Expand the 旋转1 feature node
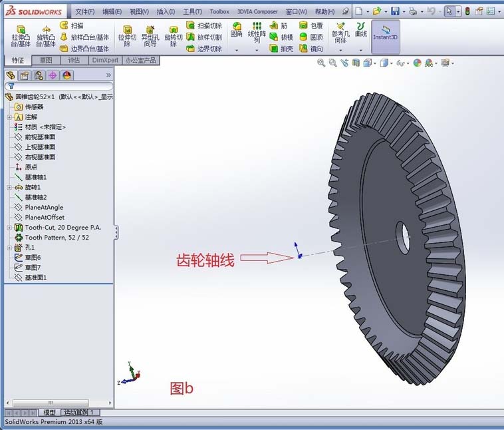Screen dimensions: 504x430 (x=9, y=187)
